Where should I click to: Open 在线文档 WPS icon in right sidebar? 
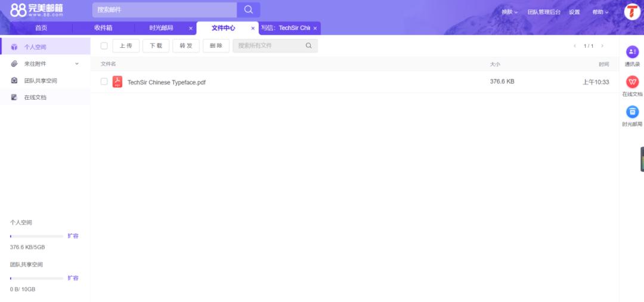coord(632,82)
